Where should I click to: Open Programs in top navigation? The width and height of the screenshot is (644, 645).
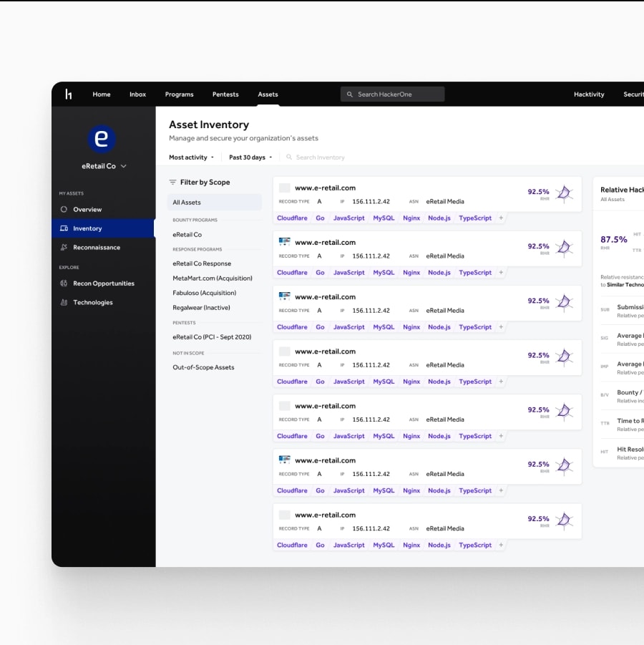pyautogui.click(x=180, y=94)
